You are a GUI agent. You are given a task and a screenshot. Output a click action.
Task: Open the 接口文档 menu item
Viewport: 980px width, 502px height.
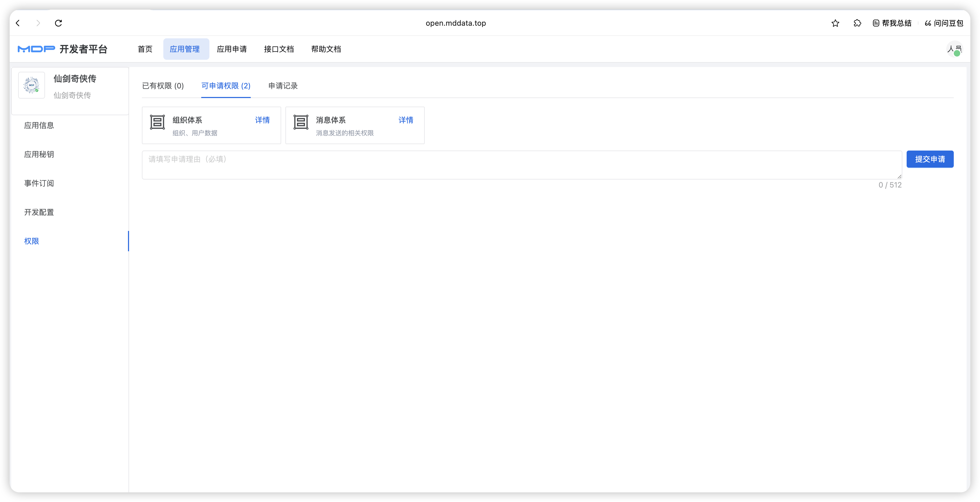click(x=279, y=49)
